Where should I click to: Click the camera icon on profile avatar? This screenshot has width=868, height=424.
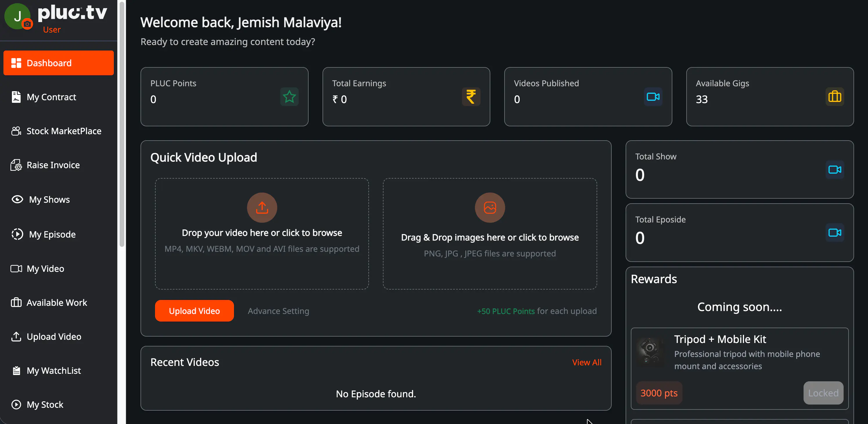coord(27,24)
